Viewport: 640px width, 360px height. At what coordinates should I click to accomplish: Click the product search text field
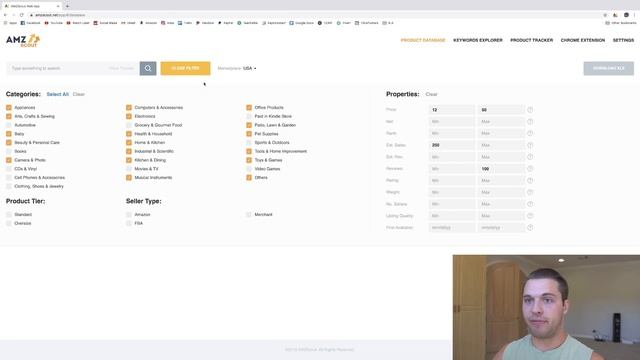tap(73, 68)
